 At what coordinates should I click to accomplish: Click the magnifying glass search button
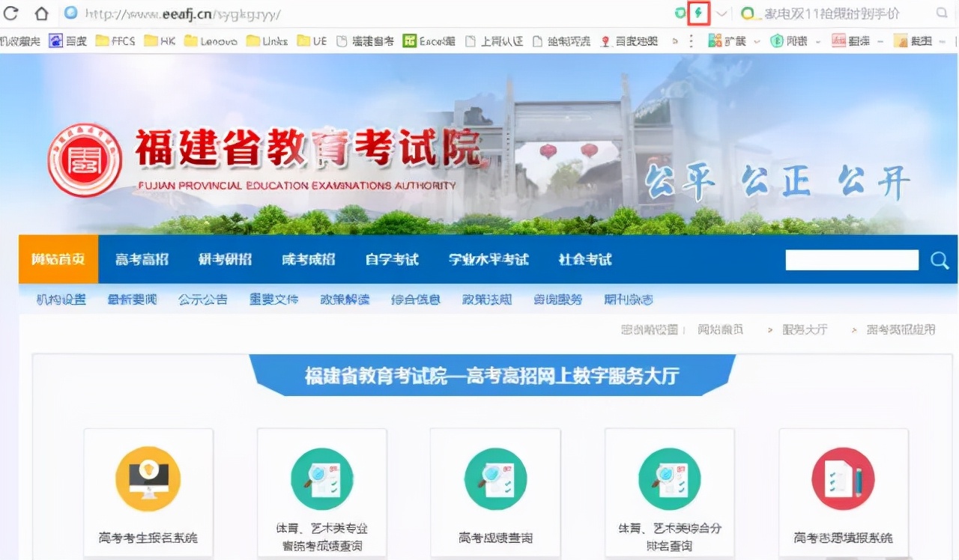pyautogui.click(x=939, y=261)
